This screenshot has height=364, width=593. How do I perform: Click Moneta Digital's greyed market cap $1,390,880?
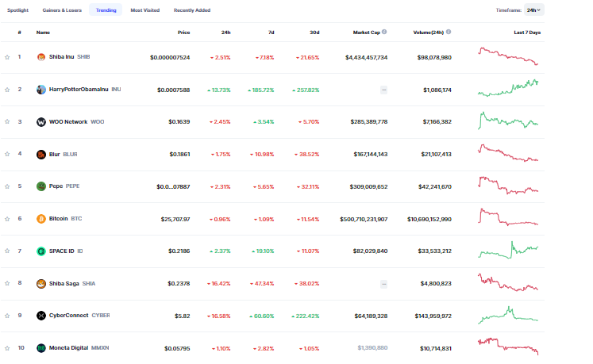[x=372, y=348]
